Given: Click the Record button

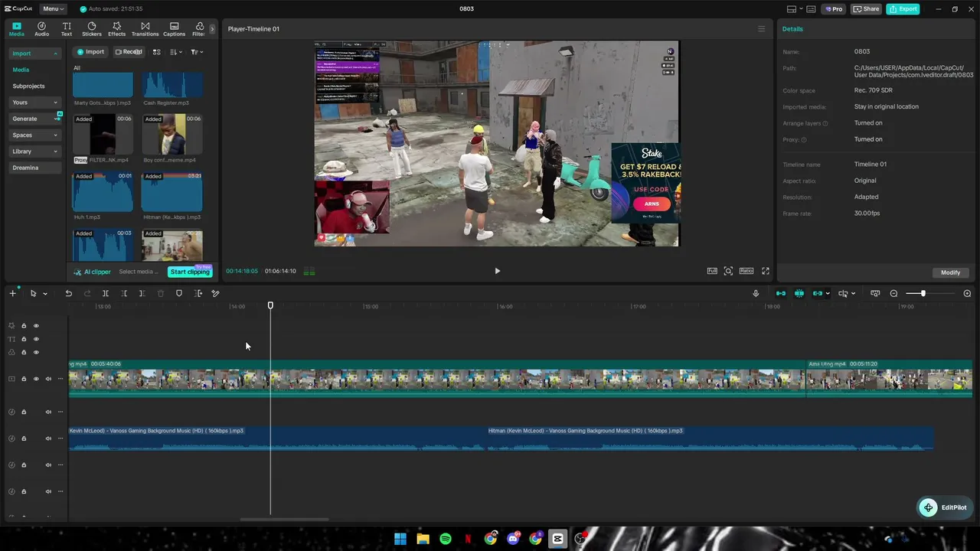Looking at the screenshot, I should [129, 52].
